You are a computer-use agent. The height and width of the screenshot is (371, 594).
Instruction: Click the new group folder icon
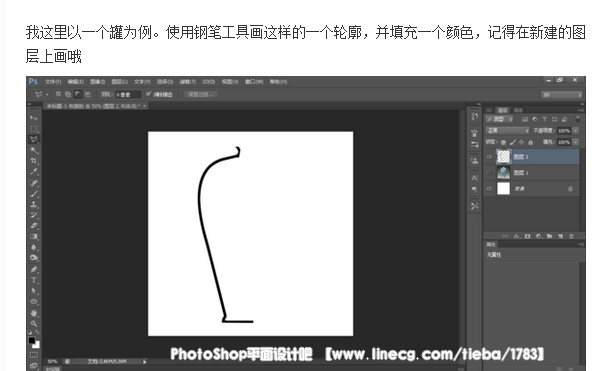click(x=550, y=236)
